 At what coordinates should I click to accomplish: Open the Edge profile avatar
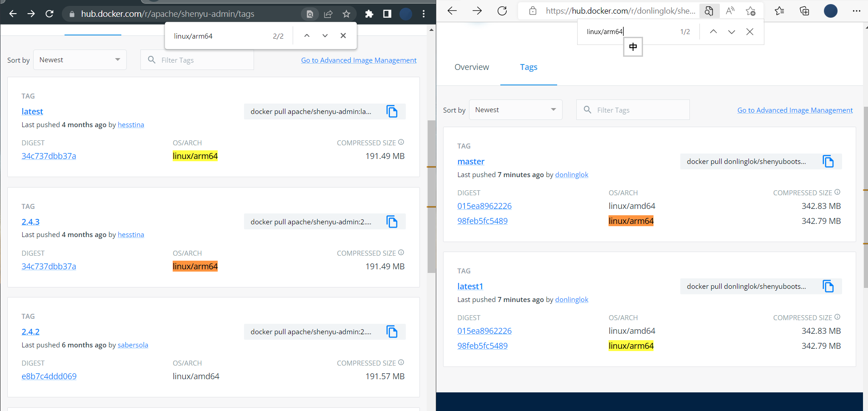point(831,10)
